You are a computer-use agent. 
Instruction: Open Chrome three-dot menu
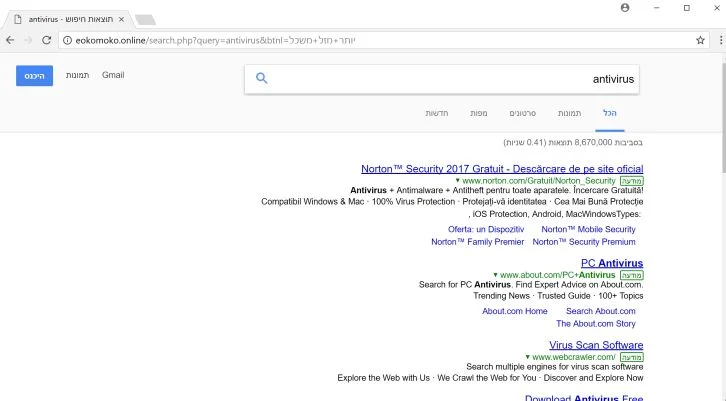click(720, 40)
